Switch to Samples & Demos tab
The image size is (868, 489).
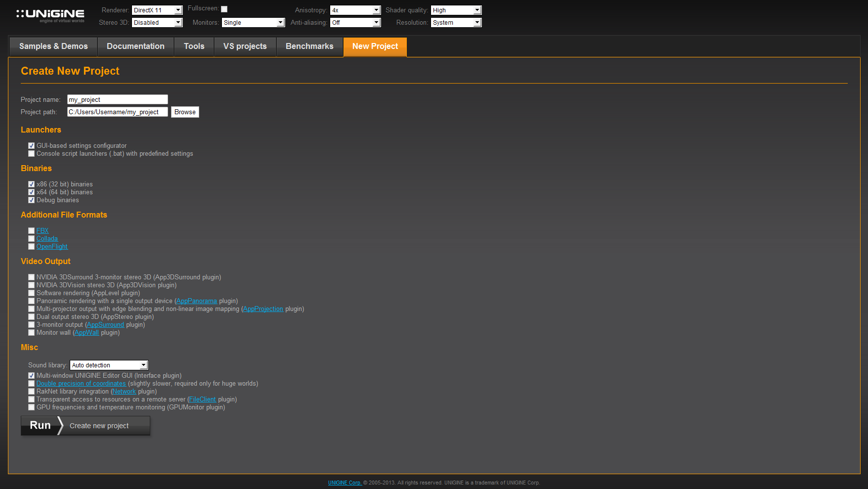click(x=53, y=46)
